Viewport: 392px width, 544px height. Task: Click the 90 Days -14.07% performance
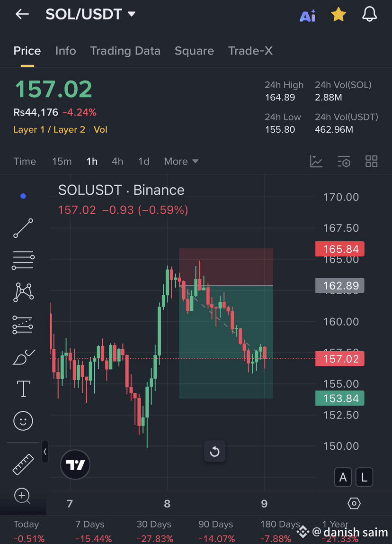pos(216,531)
